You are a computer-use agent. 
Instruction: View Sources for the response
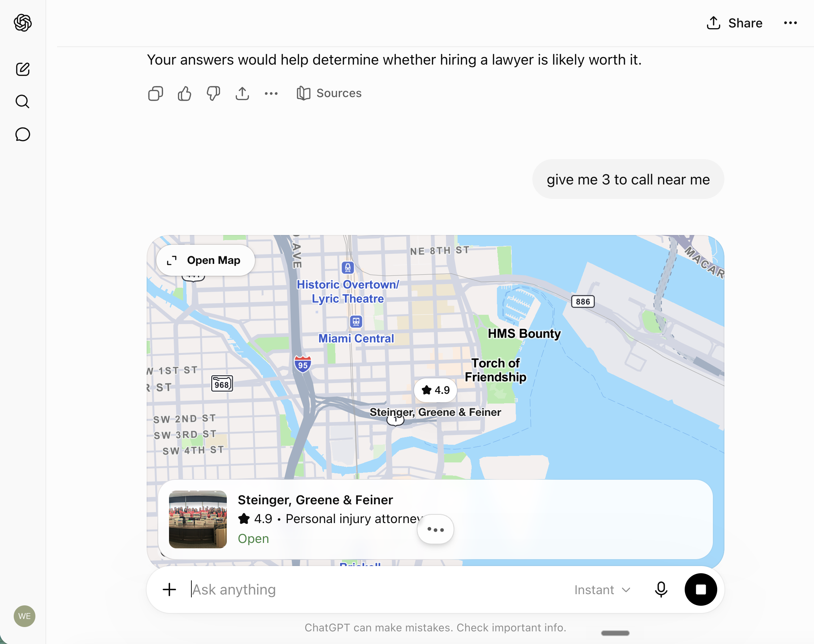pos(329,93)
